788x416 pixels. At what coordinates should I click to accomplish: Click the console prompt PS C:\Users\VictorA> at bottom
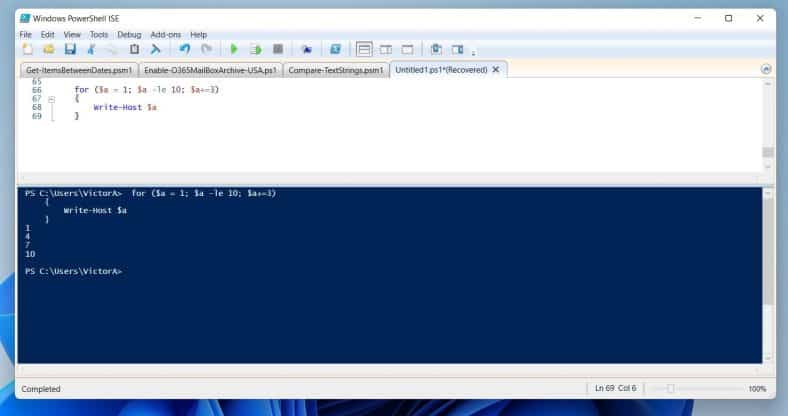(x=73, y=271)
